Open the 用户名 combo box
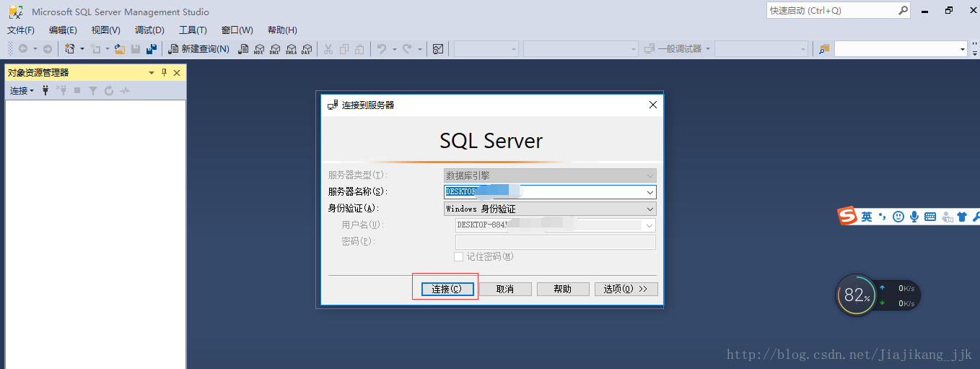Screen dimensions: 980x369 555,225
